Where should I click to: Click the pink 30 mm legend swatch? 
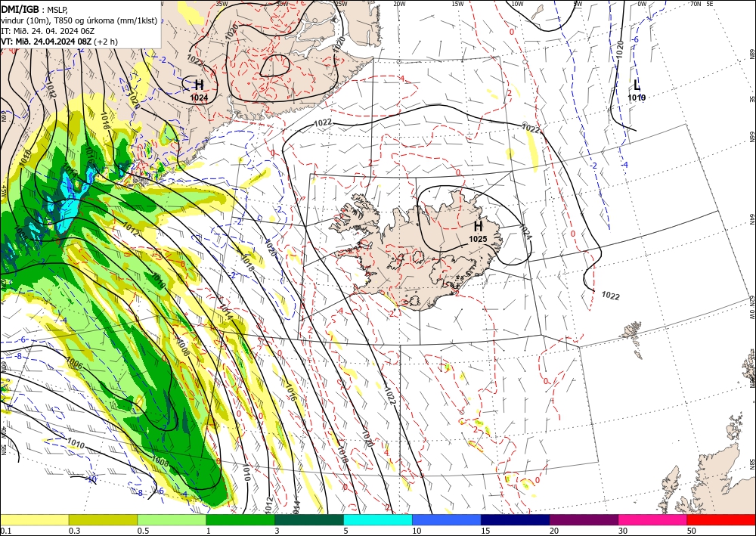(653, 519)
